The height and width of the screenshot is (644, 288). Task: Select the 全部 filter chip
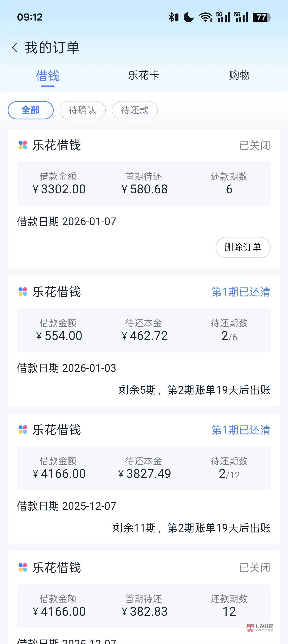[30, 110]
